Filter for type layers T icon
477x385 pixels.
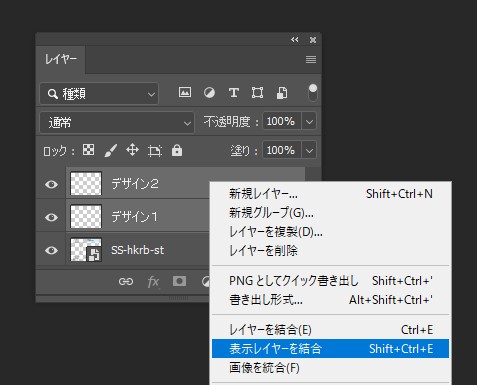click(x=234, y=92)
